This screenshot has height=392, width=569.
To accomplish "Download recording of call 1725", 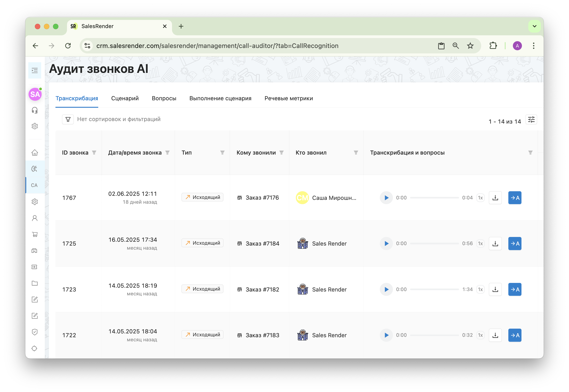I will 495,243.
